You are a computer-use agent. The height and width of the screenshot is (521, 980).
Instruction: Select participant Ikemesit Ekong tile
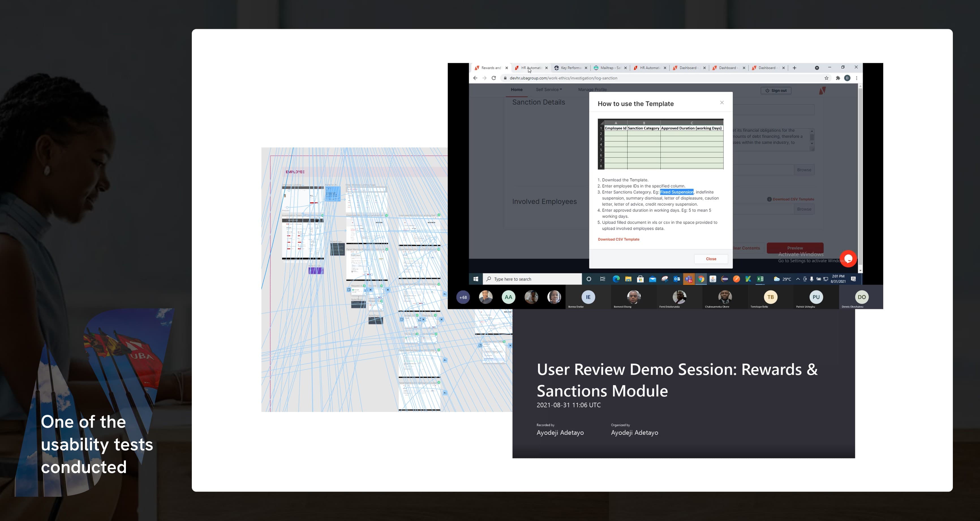(634, 297)
